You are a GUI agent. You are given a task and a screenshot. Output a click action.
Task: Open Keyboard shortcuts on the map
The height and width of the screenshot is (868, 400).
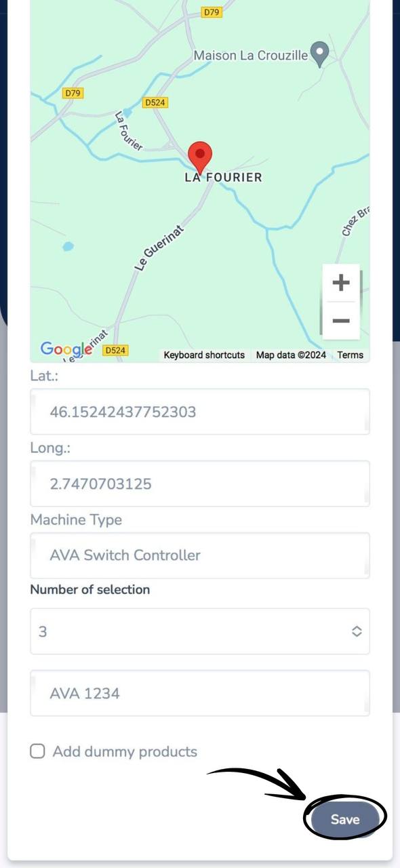[204, 355]
